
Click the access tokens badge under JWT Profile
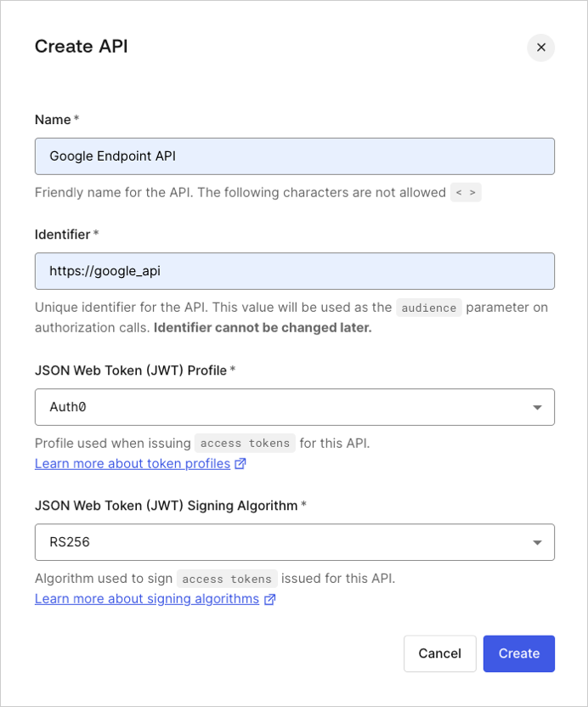(245, 443)
